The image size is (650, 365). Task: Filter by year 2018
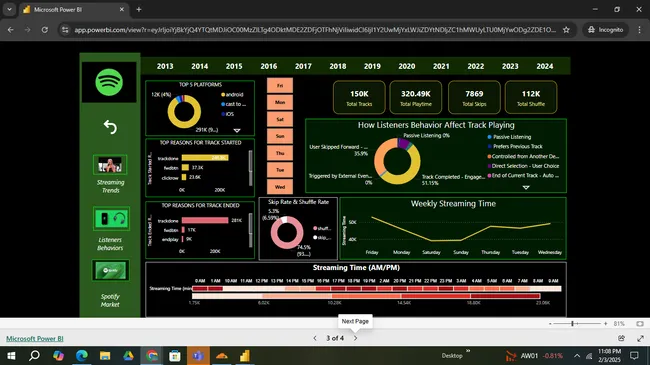pyautogui.click(x=338, y=66)
